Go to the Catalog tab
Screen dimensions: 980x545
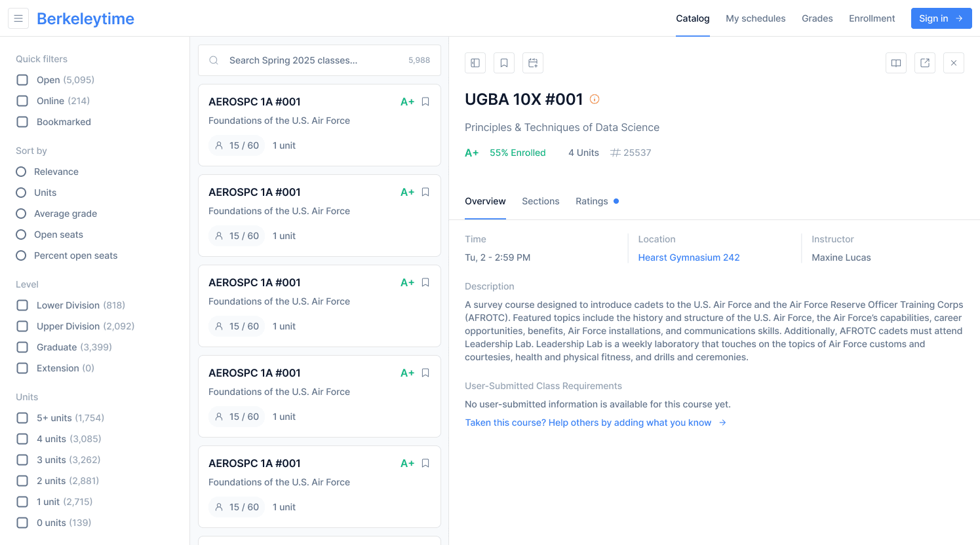click(693, 18)
